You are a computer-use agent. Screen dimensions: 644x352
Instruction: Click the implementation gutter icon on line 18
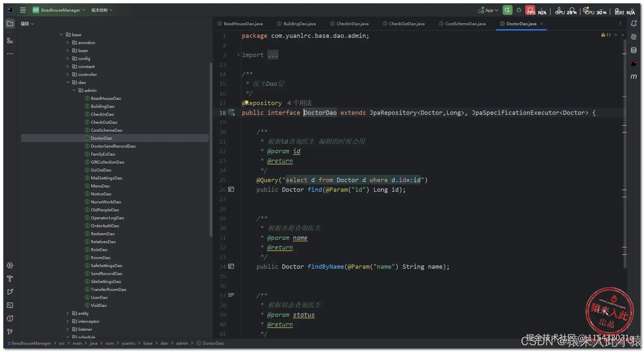click(x=231, y=112)
